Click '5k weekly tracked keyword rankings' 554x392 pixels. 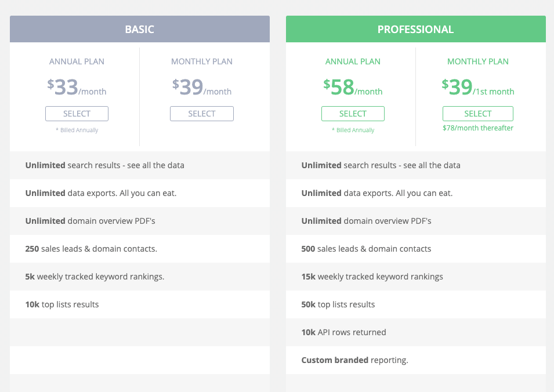pyautogui.click(x=95, y=277)
